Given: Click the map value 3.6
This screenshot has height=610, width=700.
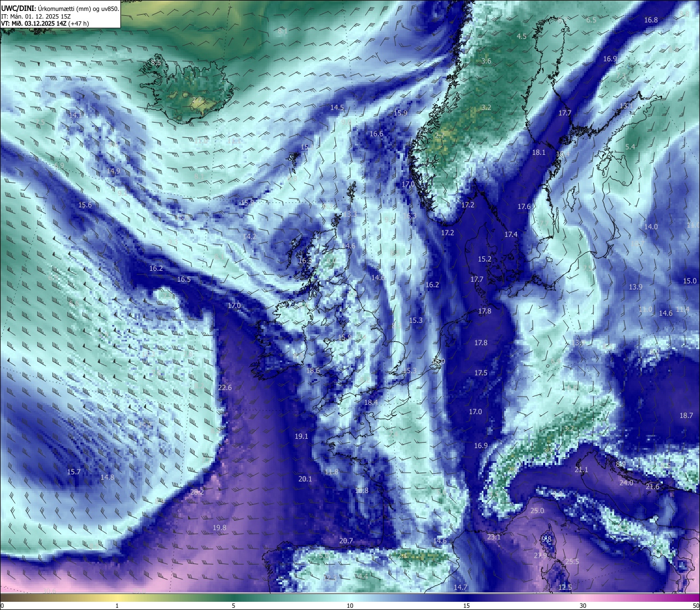Looking at the screenshot, I should point(486,61).
